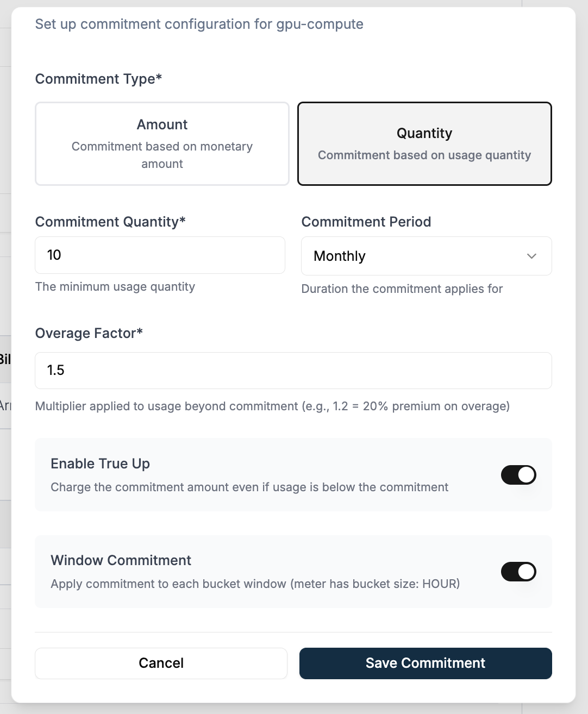This screenshot has height=714, width=588.
Task: Dismiss the dialog via Cancel
Action: (x=161, y=663)
